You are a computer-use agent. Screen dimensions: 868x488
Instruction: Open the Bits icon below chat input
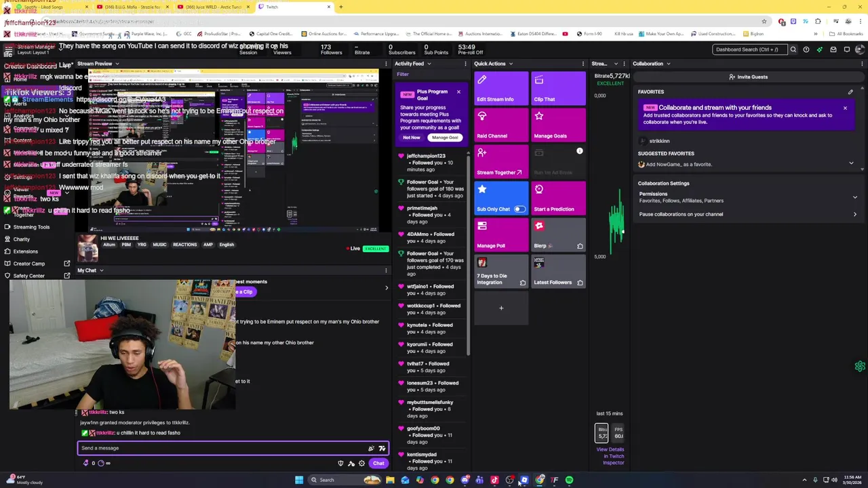coord(85,464)
